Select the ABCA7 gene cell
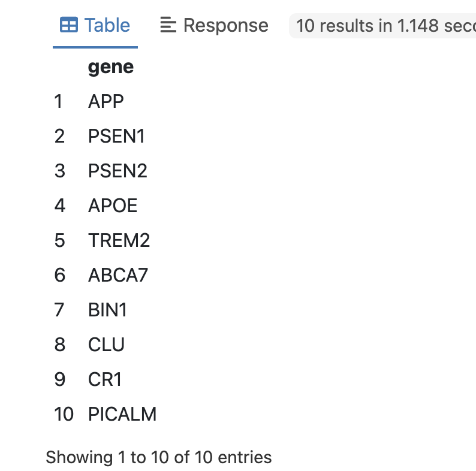This screenshot has height=471, width=476. (x=118, y=275)
